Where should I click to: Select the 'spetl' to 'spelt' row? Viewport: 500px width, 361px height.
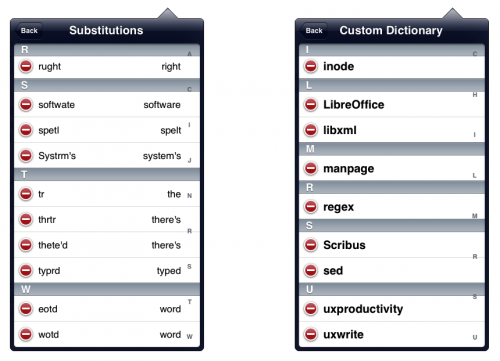tap(107, 130)
